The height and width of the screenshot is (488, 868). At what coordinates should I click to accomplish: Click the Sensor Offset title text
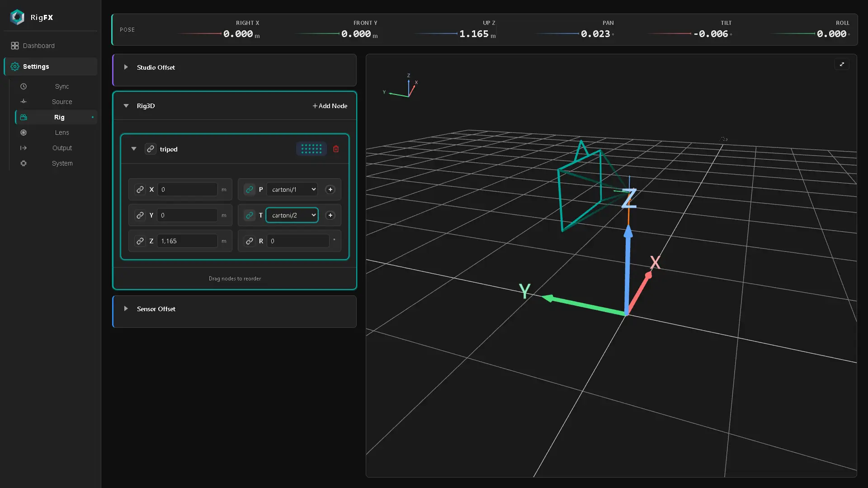click(156, 309)
